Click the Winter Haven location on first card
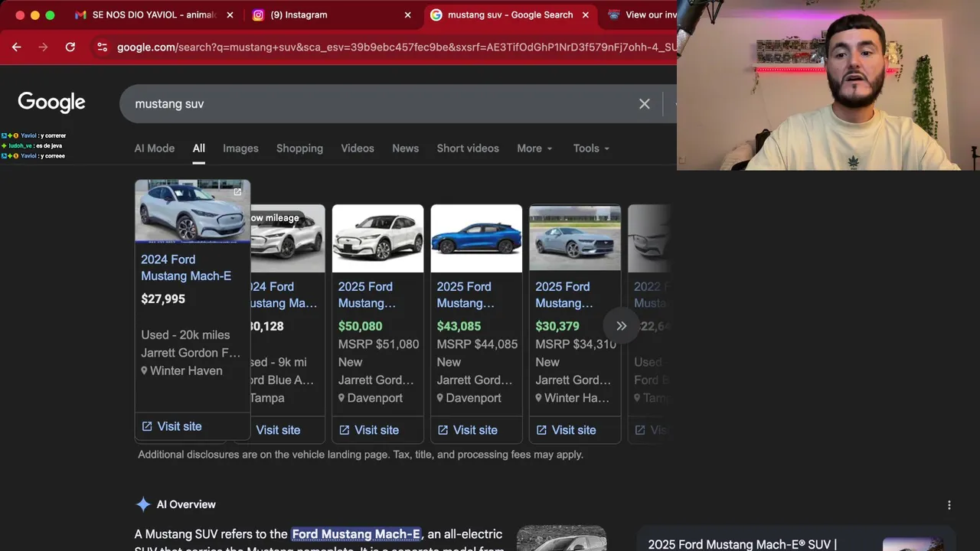The width and height of the screenshot is (980, 551). click(182, 370)
